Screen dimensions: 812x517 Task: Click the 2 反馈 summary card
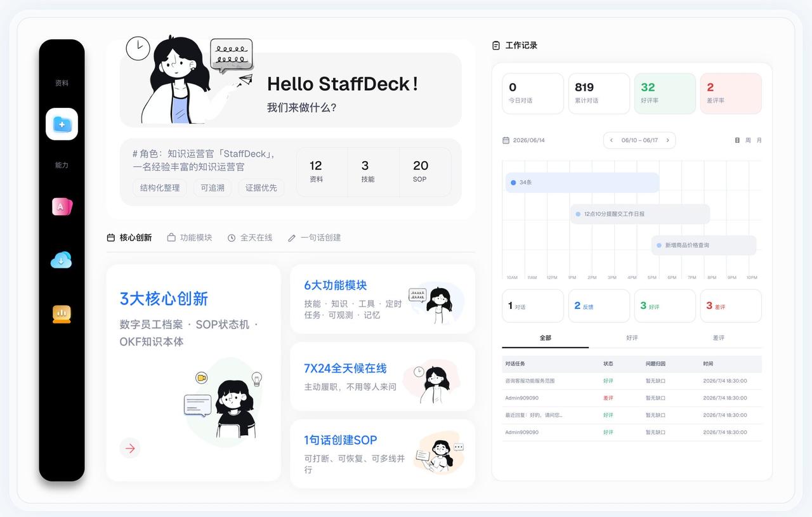point(599,306)
